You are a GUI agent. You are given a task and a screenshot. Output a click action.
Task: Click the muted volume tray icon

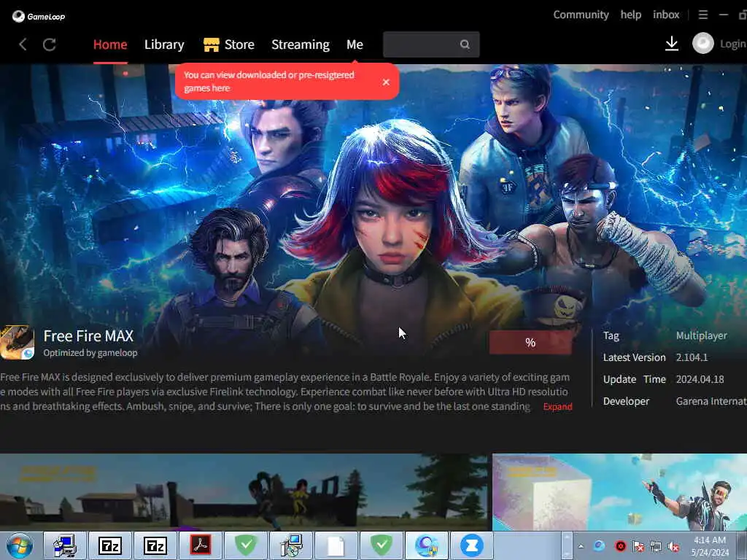[x=673, y=546]
